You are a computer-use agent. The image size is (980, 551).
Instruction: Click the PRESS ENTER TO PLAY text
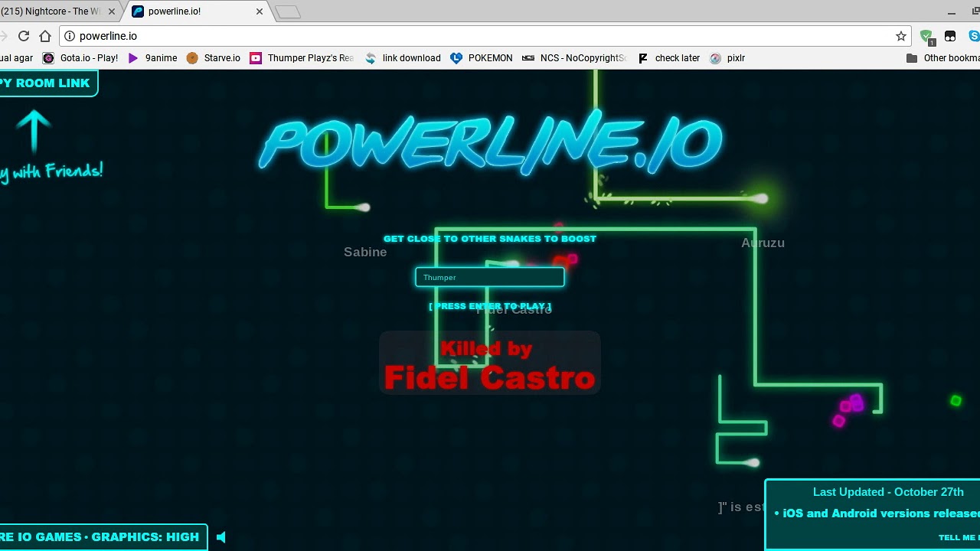(490, 306)
